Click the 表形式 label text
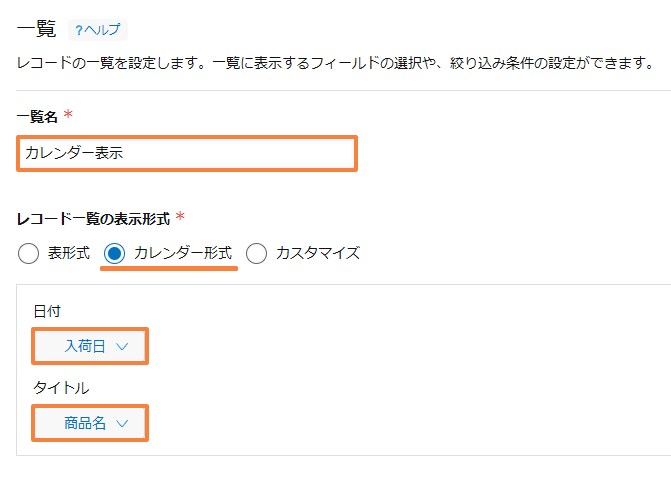Image resolution: width=671 pixels, height=485 pixels. [x=69, y=253]
